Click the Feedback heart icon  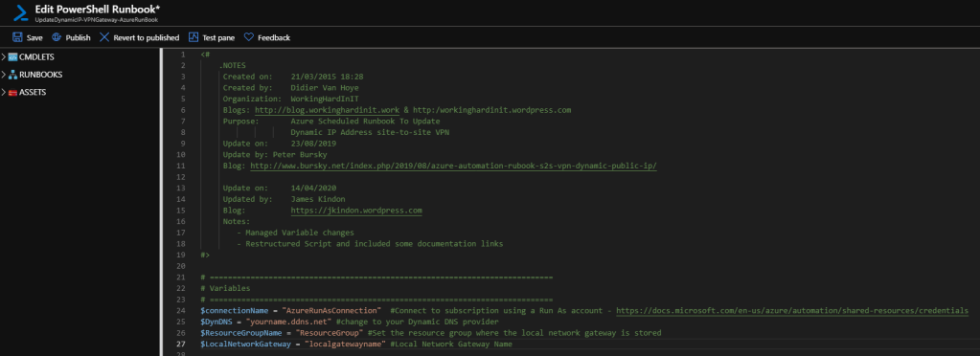click(249, 37)
